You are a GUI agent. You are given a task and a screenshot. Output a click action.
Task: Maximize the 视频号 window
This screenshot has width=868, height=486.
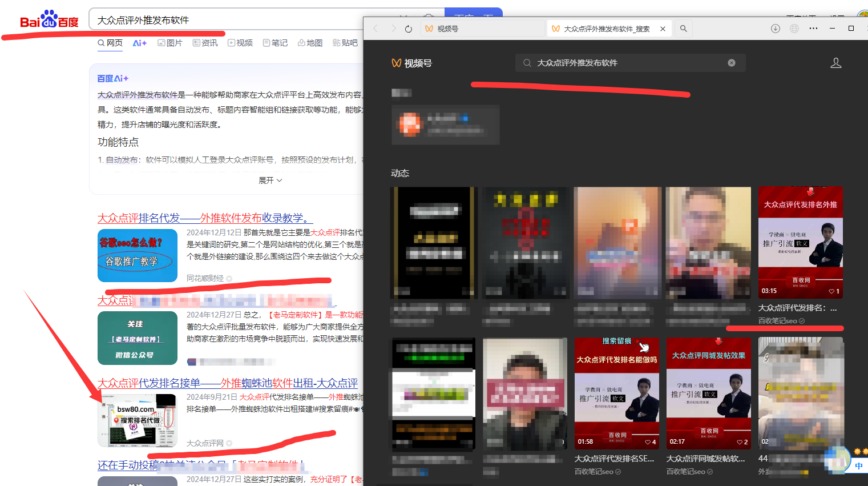[x=851, y=29]
